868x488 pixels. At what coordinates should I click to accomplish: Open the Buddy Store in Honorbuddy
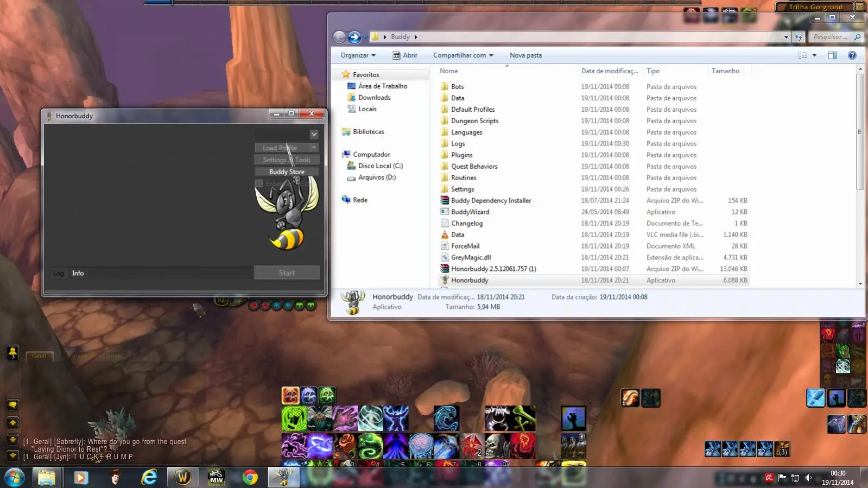287,172
